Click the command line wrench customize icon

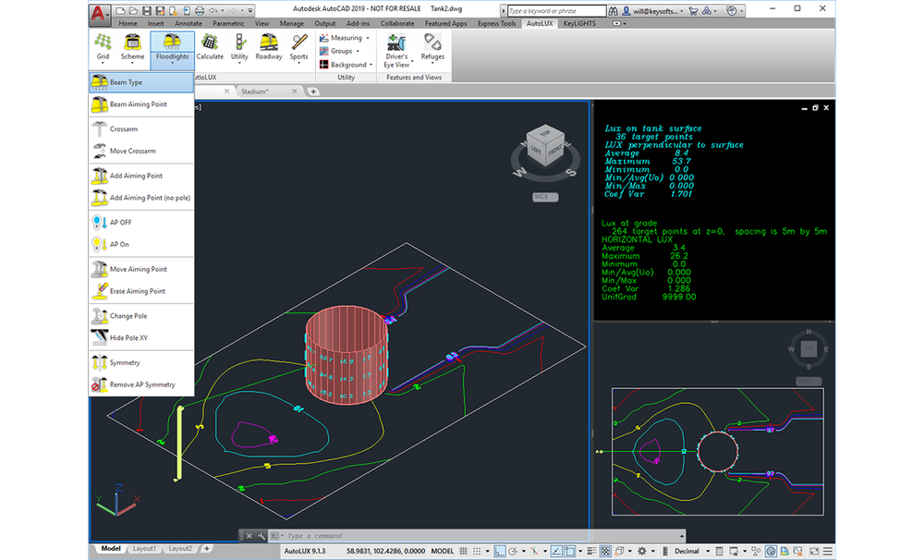[261, 536]
